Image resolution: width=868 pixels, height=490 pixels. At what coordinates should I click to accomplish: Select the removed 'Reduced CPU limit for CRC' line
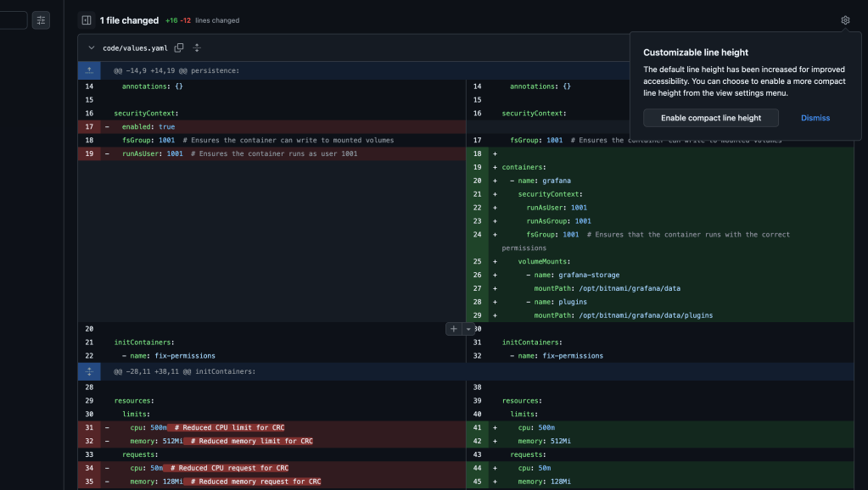[208, 427]
